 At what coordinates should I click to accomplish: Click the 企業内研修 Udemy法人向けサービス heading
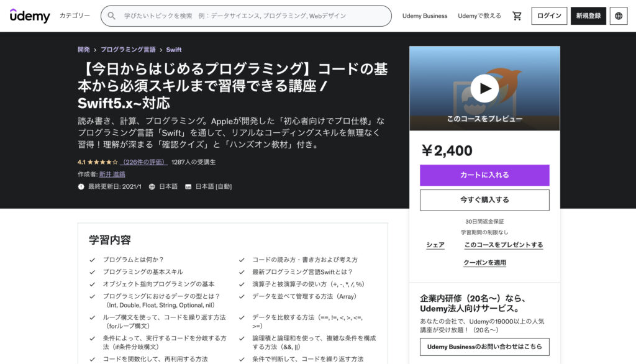click(x=473, y=304)
